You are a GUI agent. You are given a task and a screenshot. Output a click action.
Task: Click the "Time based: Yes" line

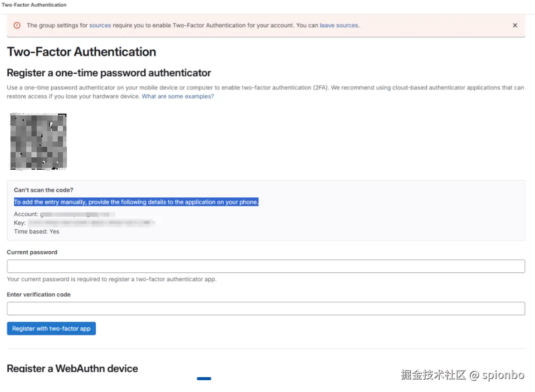pyautogui.click(x=37, y=232)
